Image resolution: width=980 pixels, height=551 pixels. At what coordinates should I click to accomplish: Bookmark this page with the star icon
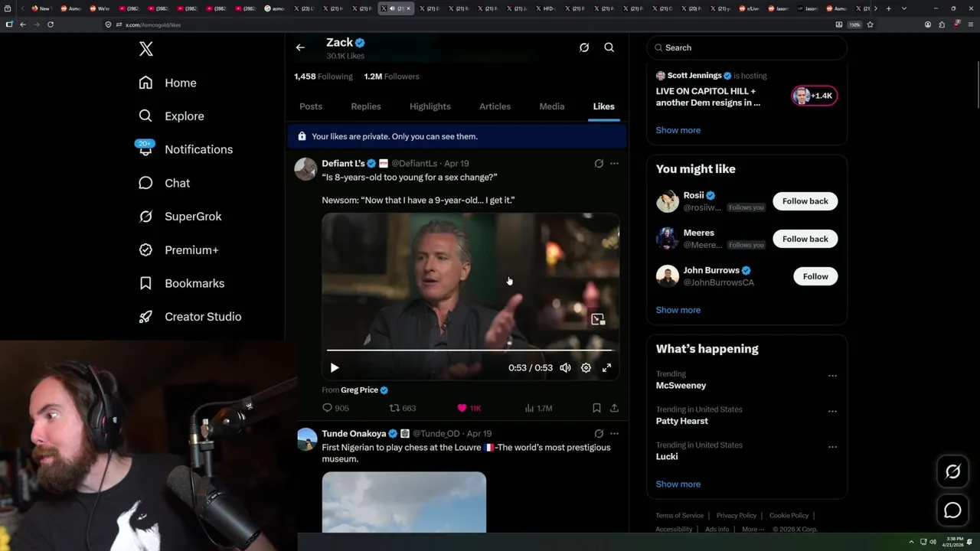click(x=870, y=24)
